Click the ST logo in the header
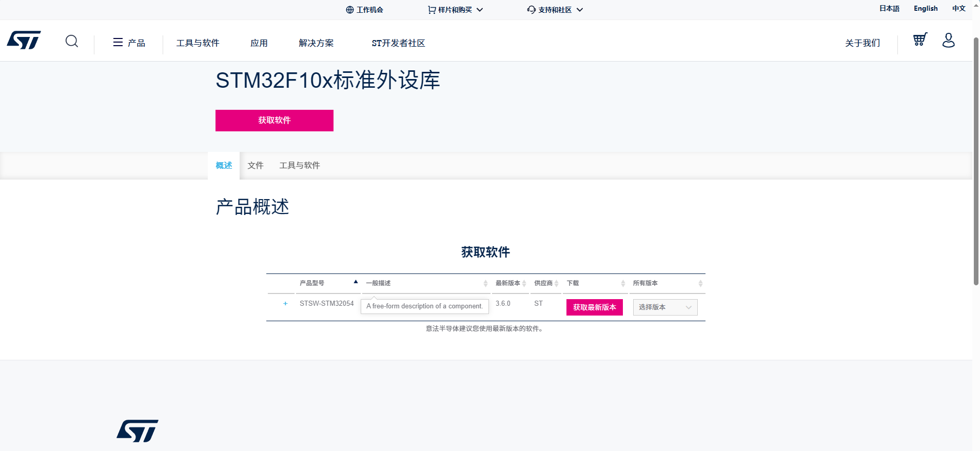This screenshot has height=451, width=980. click(24, 40)
